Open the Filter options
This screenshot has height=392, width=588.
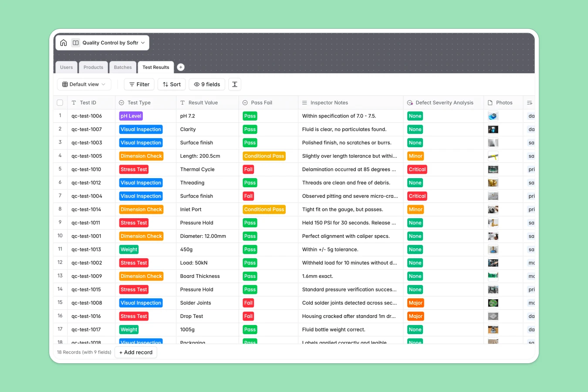coord(139,84)
